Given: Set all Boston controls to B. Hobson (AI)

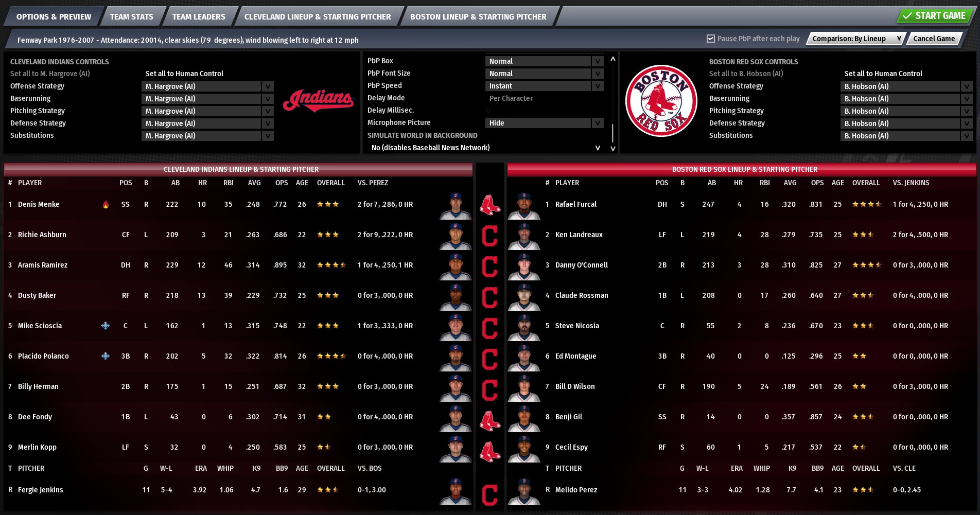Looking at the screenshot, I should pos(746,74).
